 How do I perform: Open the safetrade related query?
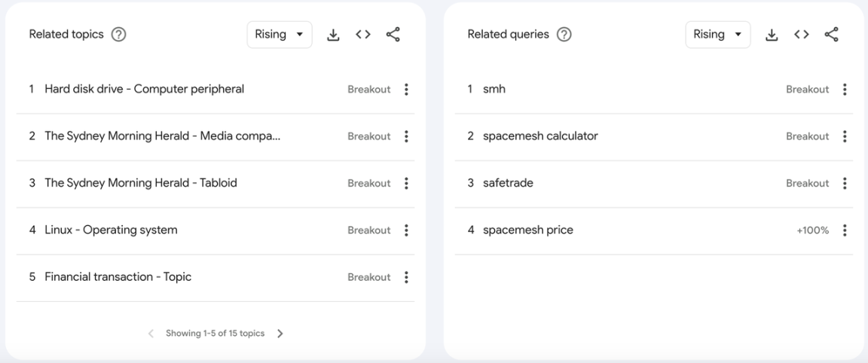click(508, 183)
